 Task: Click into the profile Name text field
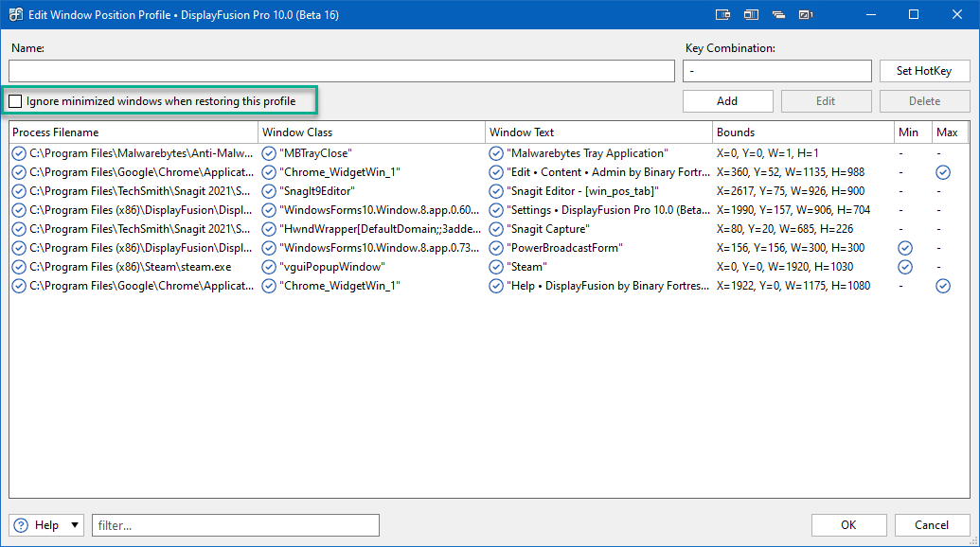click(341, 71)
